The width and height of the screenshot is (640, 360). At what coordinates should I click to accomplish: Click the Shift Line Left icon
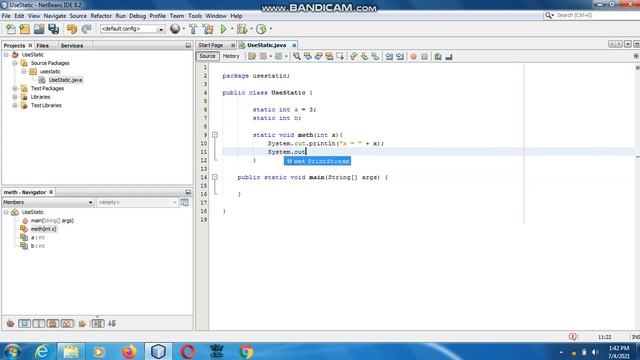[x=389, y=56]
